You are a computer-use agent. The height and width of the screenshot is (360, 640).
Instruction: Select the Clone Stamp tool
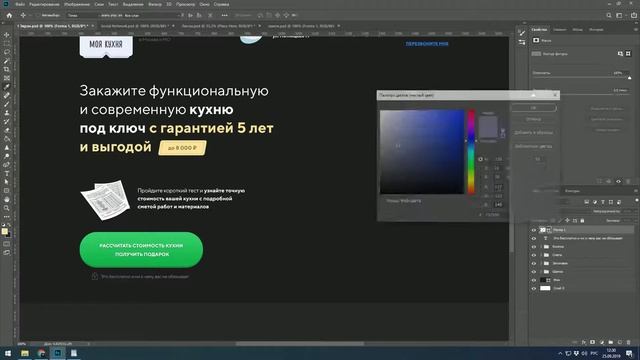click(x=7, y=113)
